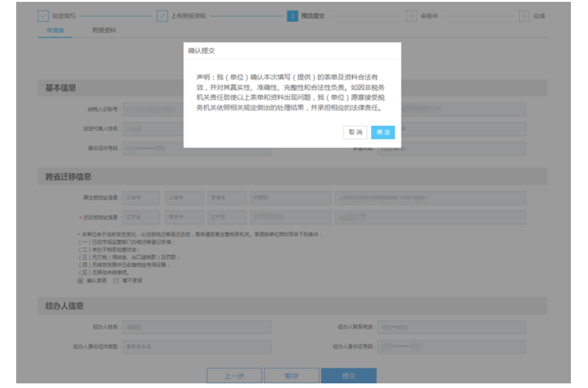Open the 迁达地 province dropdown 江苏省
588x388 pixels.
[141, 217]
